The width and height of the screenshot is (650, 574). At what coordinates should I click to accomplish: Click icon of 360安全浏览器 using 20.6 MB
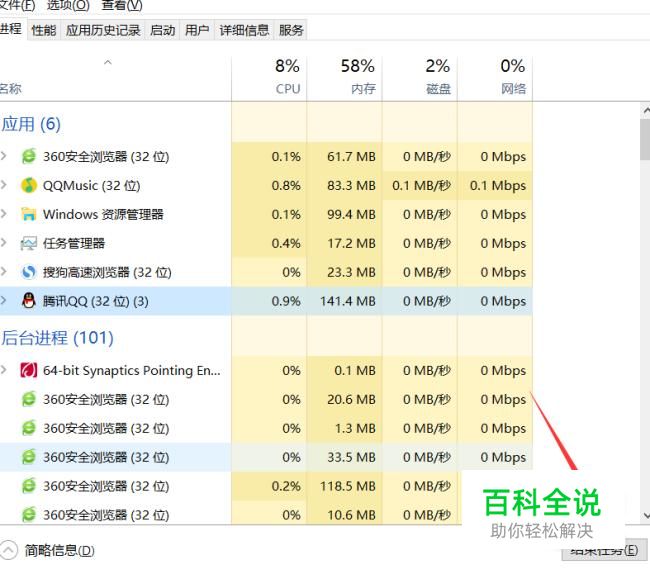(x=29, y=399)
